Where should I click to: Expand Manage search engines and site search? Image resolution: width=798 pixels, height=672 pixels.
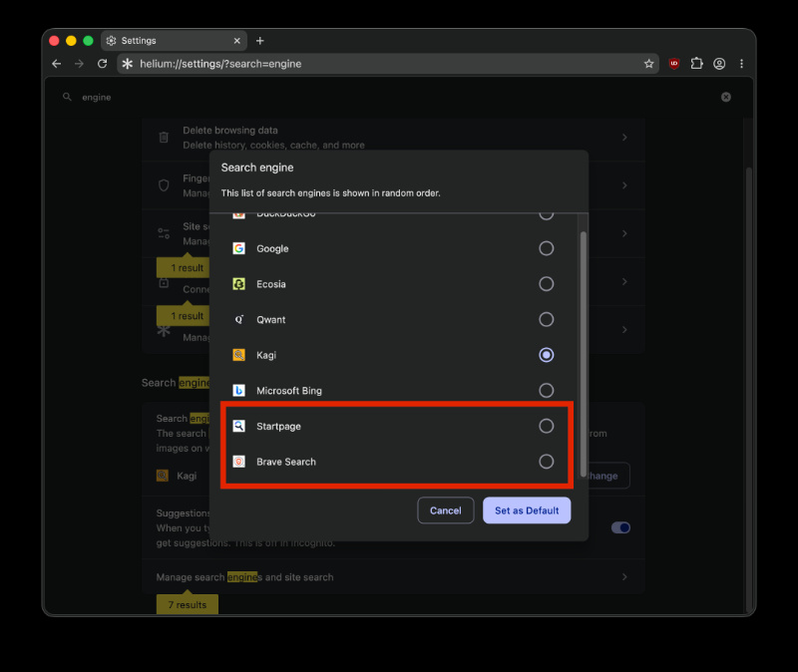coord(393,577)
